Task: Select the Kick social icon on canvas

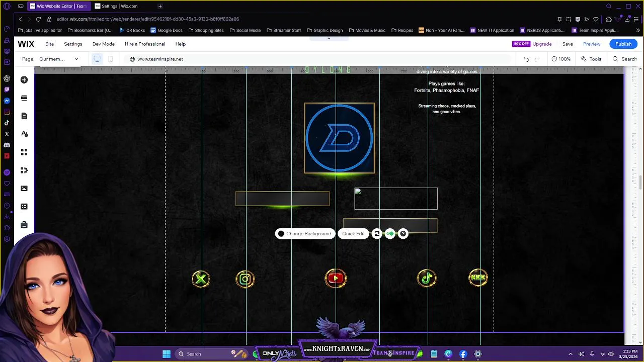Action: (478, 278)
